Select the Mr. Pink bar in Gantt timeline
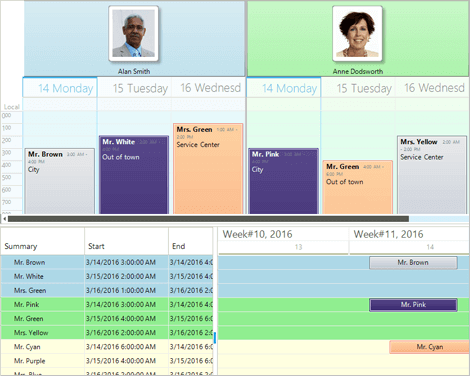Viewport: 470px width, 376px height. [413, 305]
